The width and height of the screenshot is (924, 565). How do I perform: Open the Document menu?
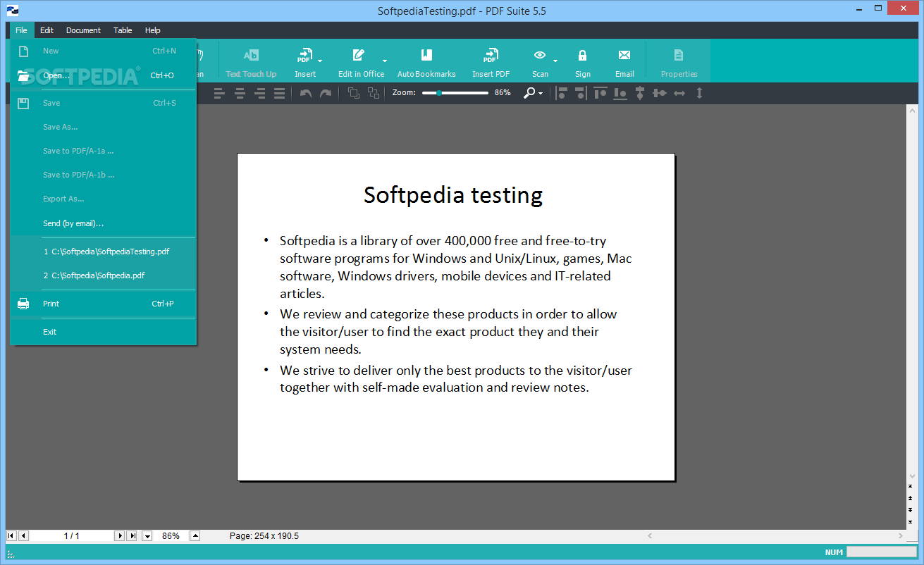point(83,30)
